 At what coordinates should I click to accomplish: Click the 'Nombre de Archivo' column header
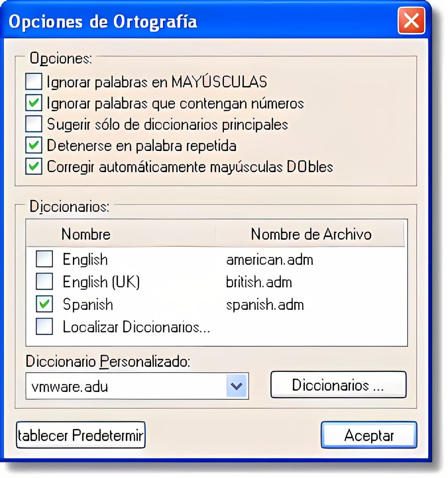pyautogui.click(x=311, y=234)
